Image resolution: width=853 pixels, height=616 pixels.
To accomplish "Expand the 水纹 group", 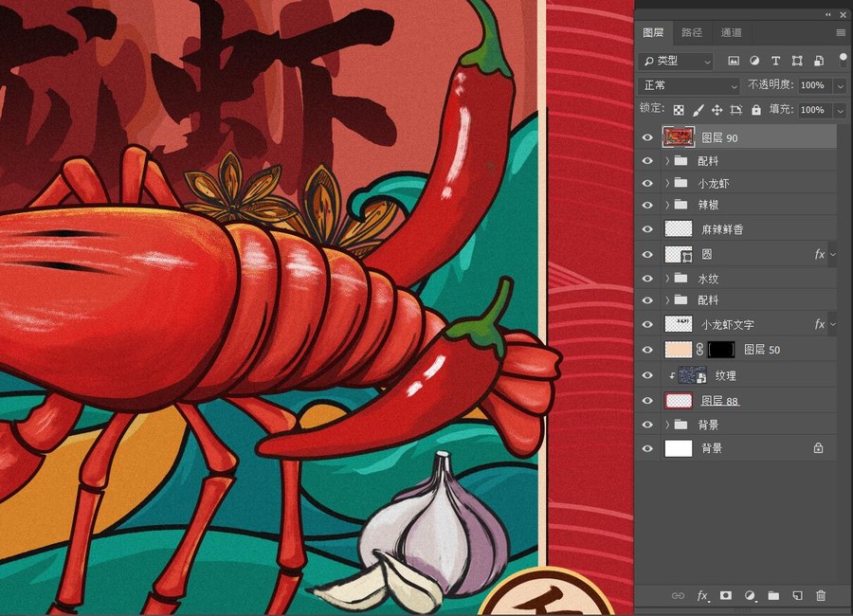I will pyautogui.click(x=667, y=279).
